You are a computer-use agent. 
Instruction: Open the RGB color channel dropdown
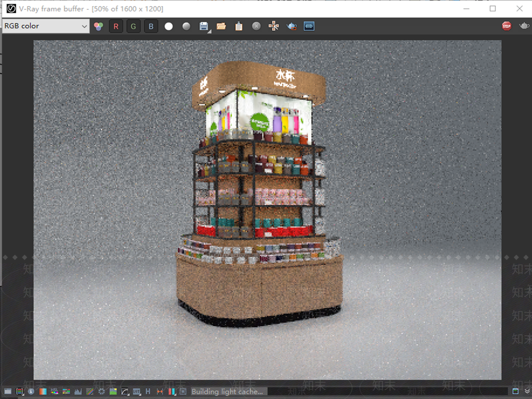click(46, 26)
